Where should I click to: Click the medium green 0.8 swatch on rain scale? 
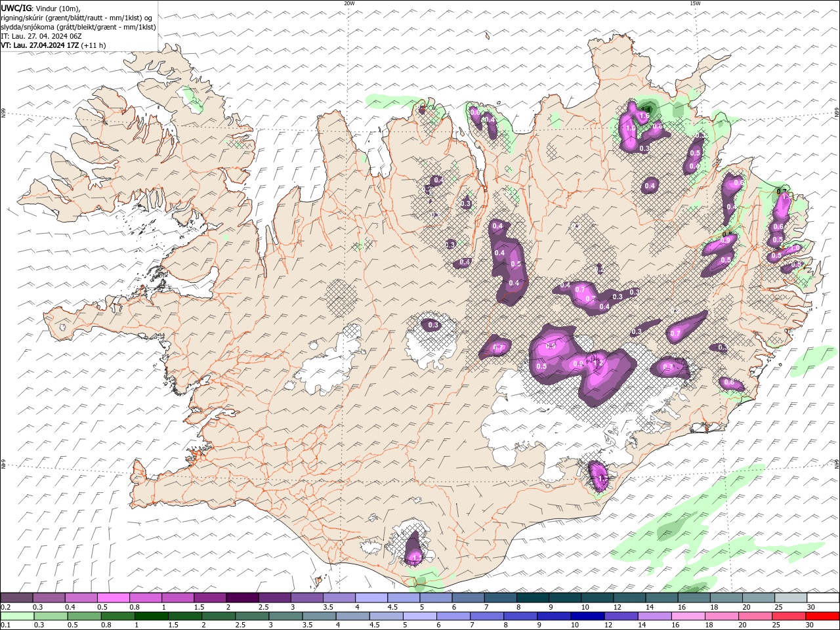[117, 616]
